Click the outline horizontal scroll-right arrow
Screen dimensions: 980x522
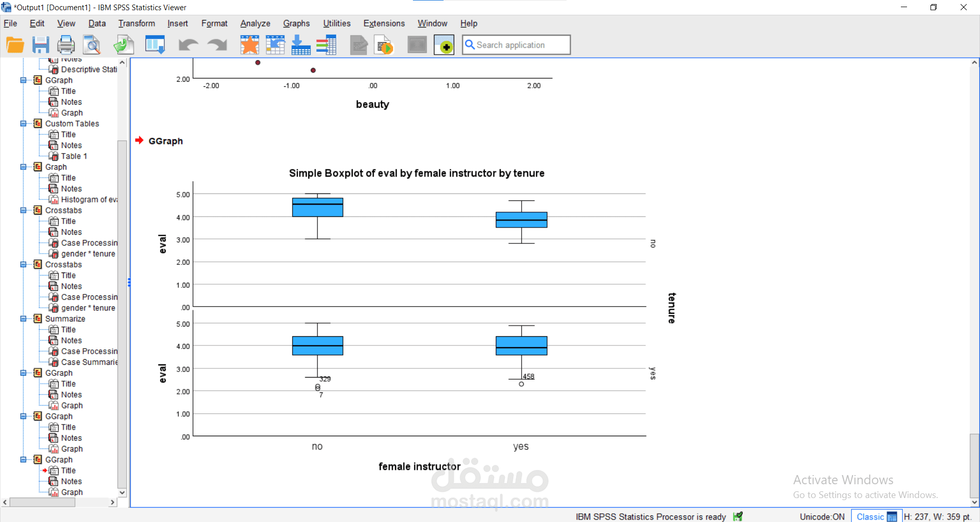(112, 502)
